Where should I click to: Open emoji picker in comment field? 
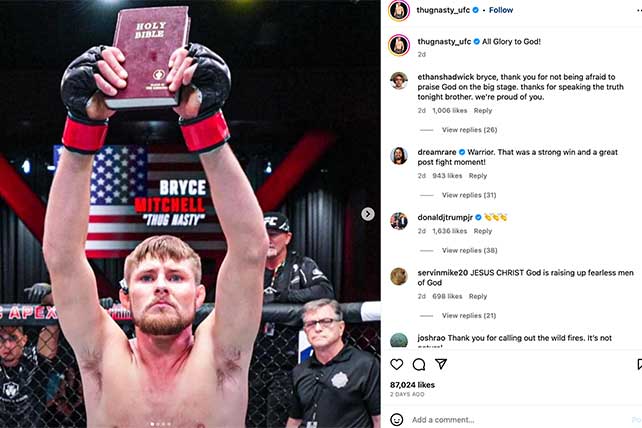pos(396,419)
